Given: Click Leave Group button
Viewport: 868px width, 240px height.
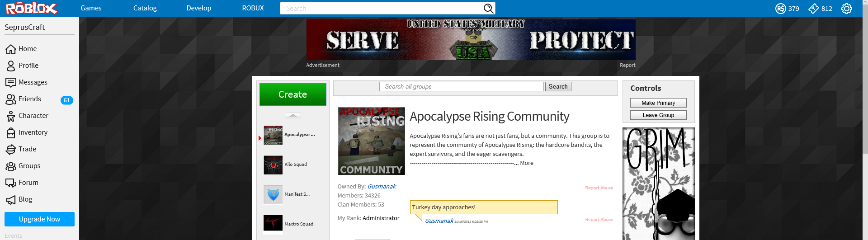Looking at the screenshot, I should (658, 115).
